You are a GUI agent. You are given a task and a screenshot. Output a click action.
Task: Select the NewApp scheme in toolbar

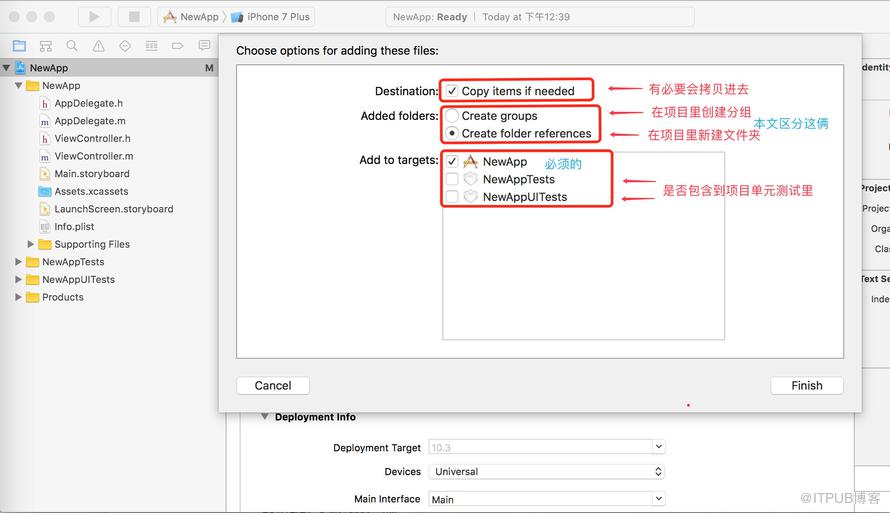click(x=191, y=17)
